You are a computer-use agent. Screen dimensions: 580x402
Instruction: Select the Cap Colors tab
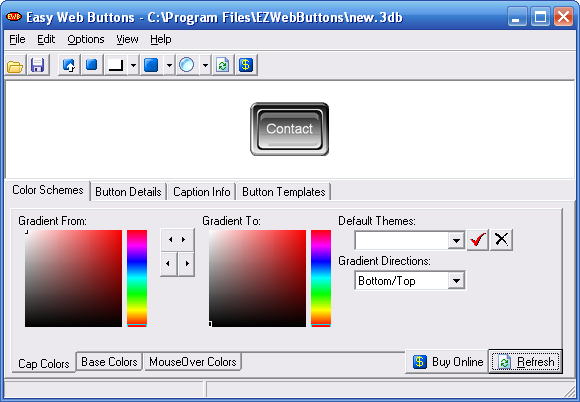(x=44, y=364)
